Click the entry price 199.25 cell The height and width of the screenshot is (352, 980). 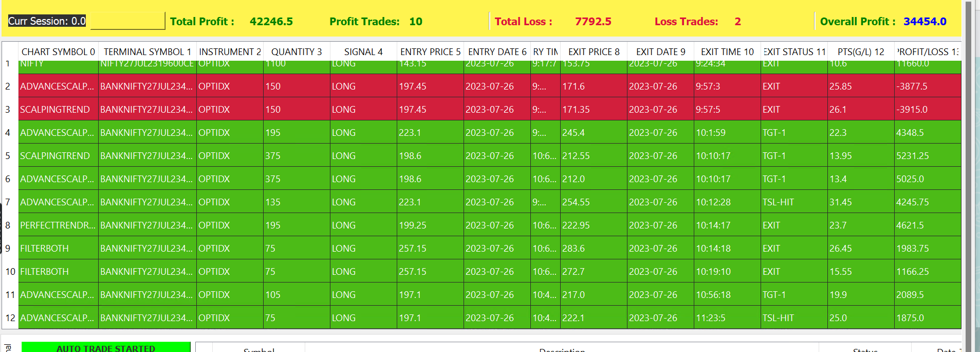(430, 225)
